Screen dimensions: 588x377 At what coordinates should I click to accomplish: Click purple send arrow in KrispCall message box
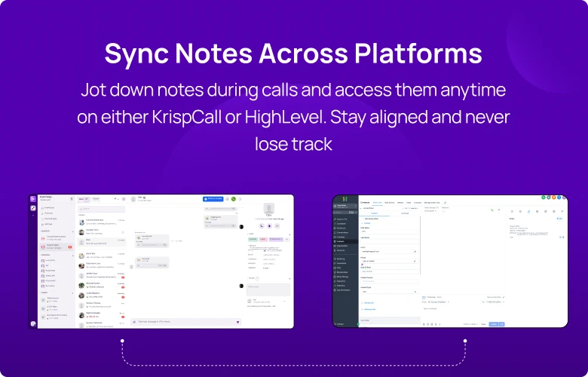(x=237, y=322)
